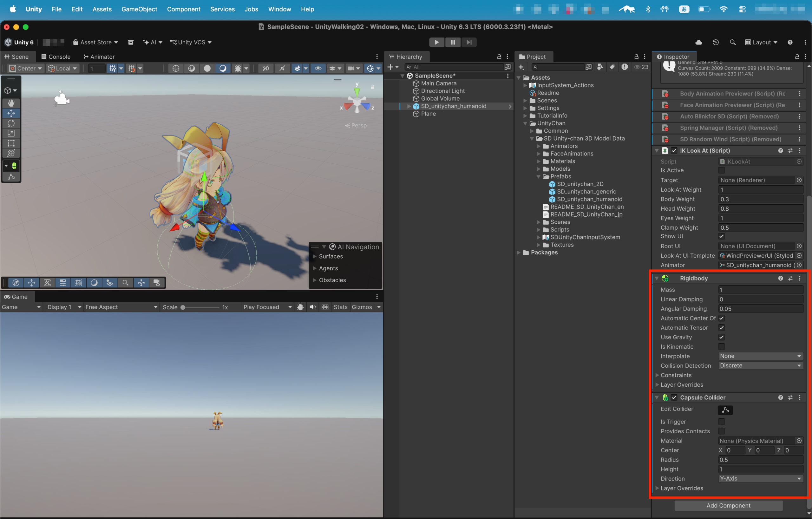Click Wi-Fi icon in macOS menu bar
The image size is (812, 519).
coord(723,9)
